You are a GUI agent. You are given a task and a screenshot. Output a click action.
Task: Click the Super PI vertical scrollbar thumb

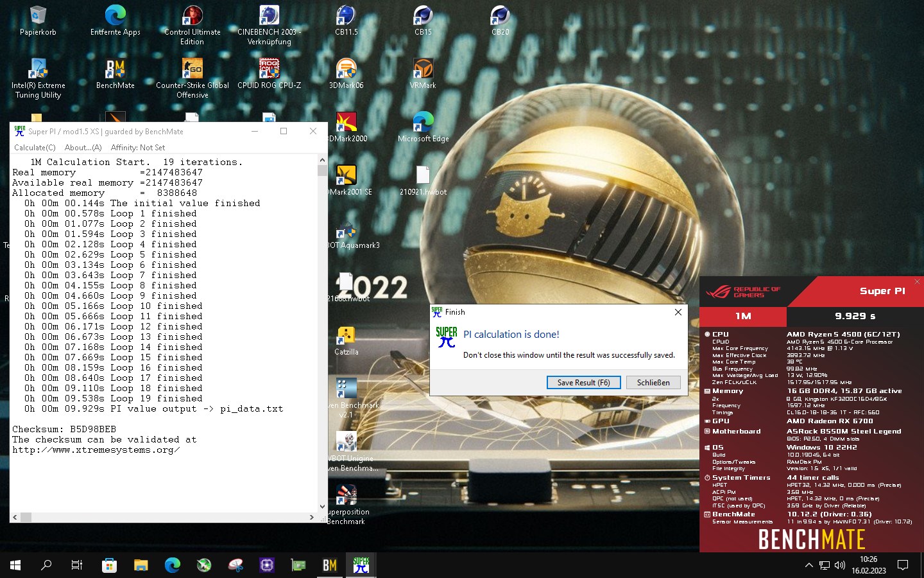[x=322, y=170]
